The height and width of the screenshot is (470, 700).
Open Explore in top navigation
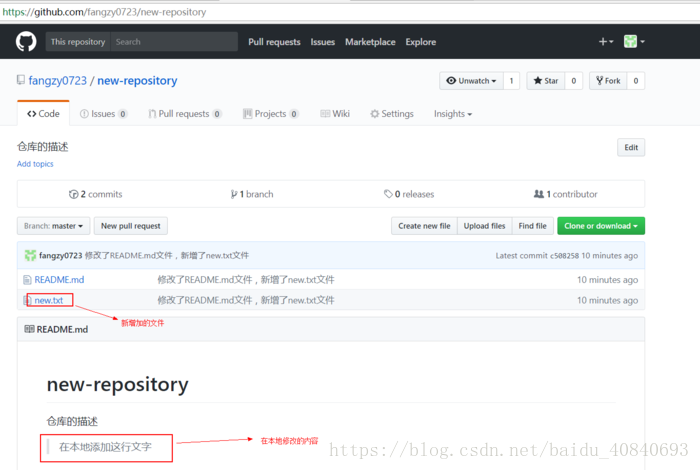point(421,42)
